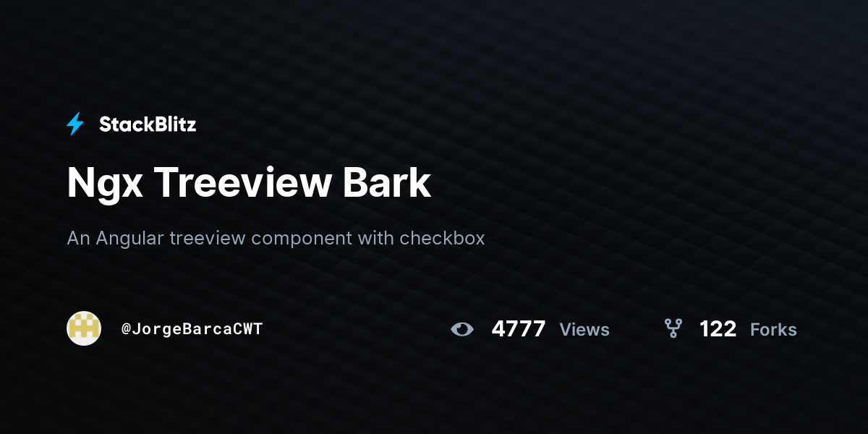The height and width of the screenshot is (434, 868).
Task: Click the word Bark in title
Action: pyautogui.click(x=387, y=182)
